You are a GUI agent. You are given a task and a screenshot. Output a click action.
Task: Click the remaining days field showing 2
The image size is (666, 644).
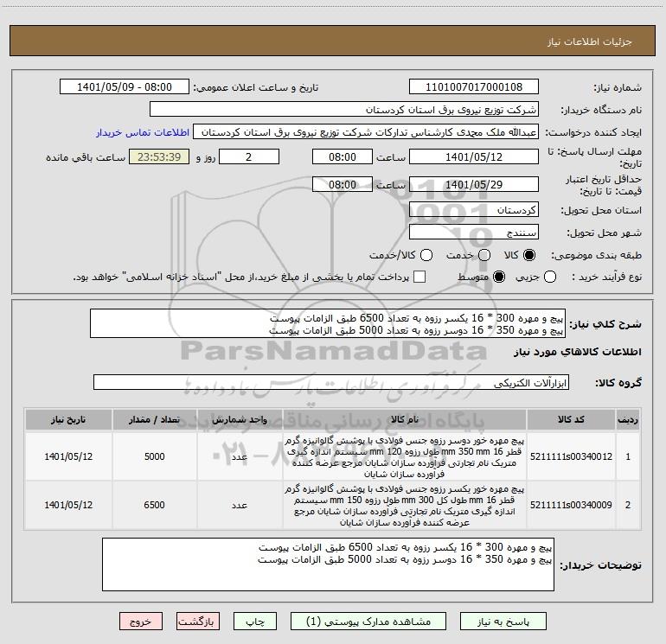(249, 156)
